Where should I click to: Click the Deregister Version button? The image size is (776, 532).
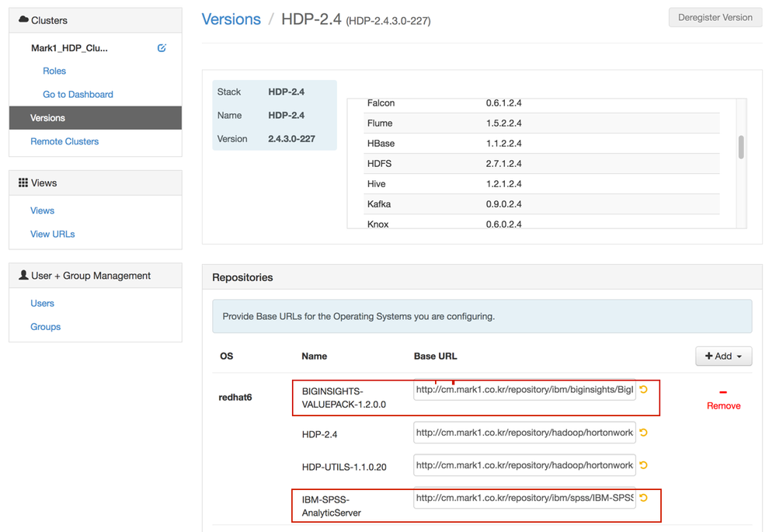pyautogui.click(x=715, y=18)
